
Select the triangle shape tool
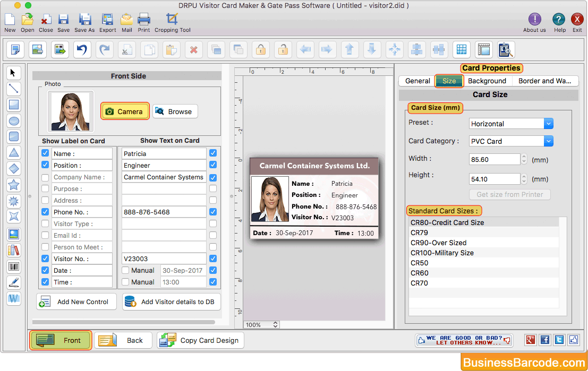(x=14, y=153)
